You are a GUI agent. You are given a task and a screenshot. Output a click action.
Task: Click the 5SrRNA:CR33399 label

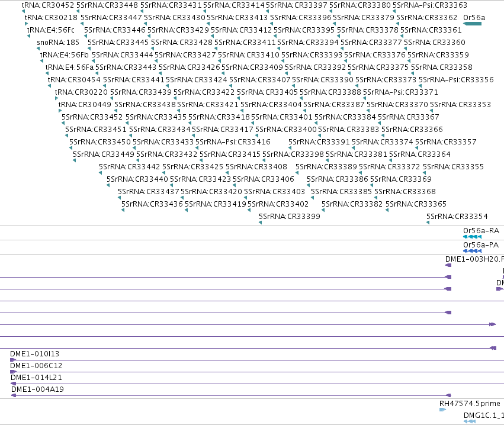[x=290, y=217]
